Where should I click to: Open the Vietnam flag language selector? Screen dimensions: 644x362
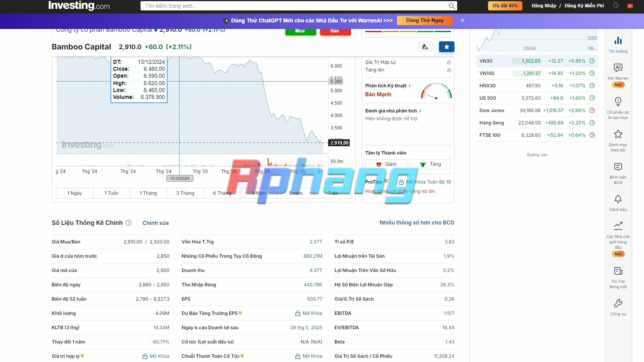pyautogui.click(x=630, y=6)
